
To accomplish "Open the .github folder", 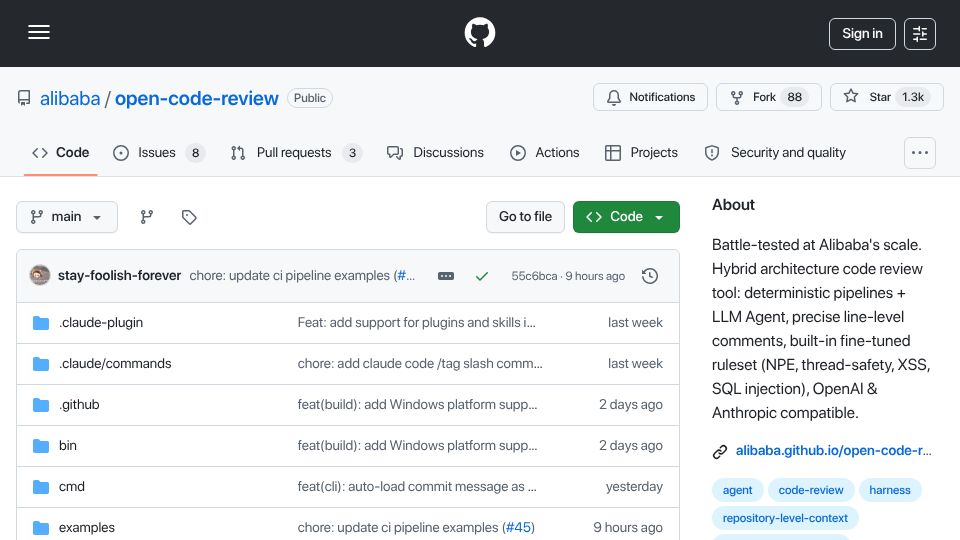I will 79,405.
